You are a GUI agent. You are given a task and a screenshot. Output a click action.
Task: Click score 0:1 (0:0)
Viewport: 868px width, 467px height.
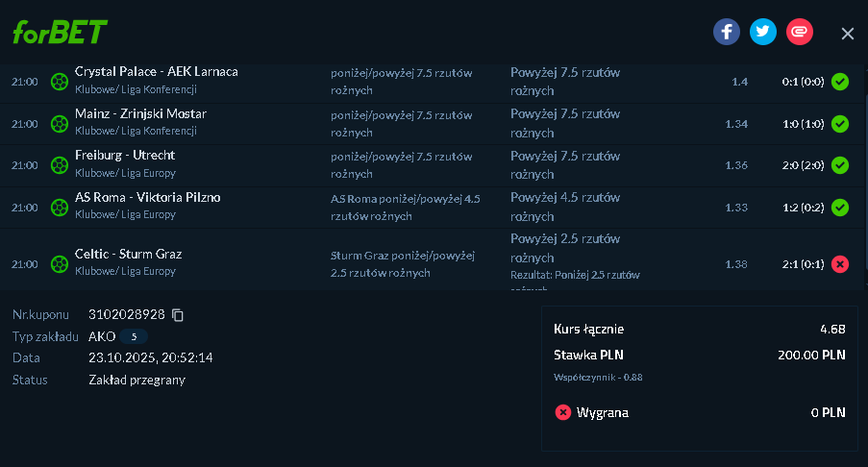[803, 82]
